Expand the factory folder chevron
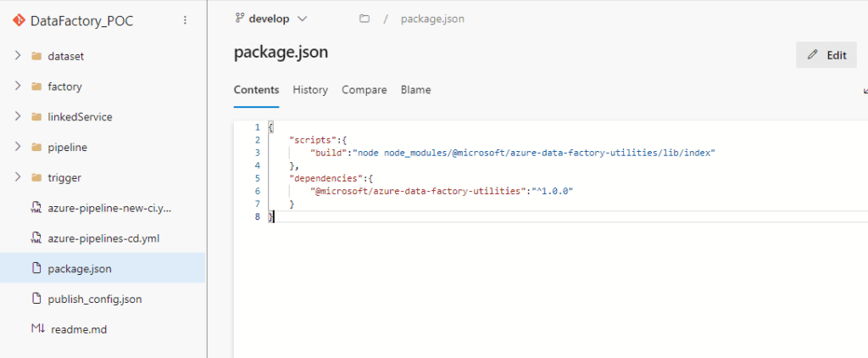Image resolution: width=868 pixels, height=358 pixels. pyautogui.click(x=18, y=86)
